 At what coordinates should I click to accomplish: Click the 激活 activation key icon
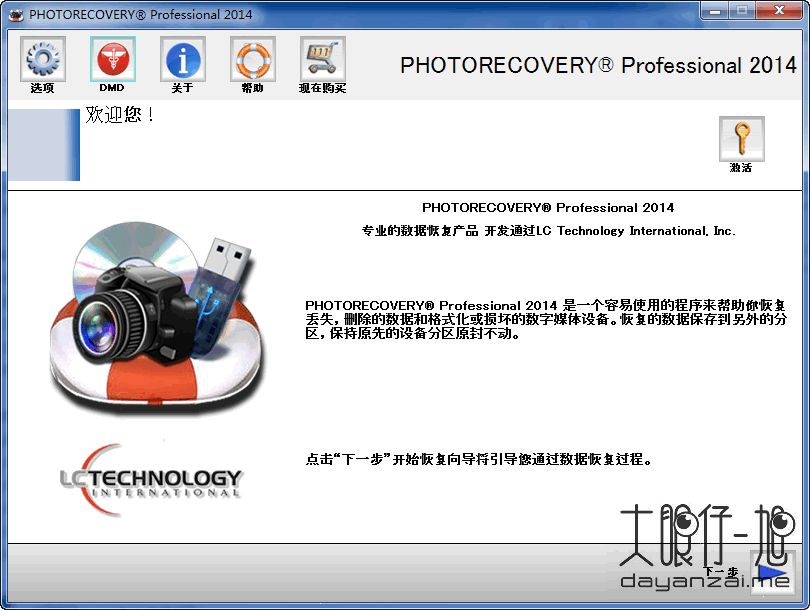[x=742, y=139]
